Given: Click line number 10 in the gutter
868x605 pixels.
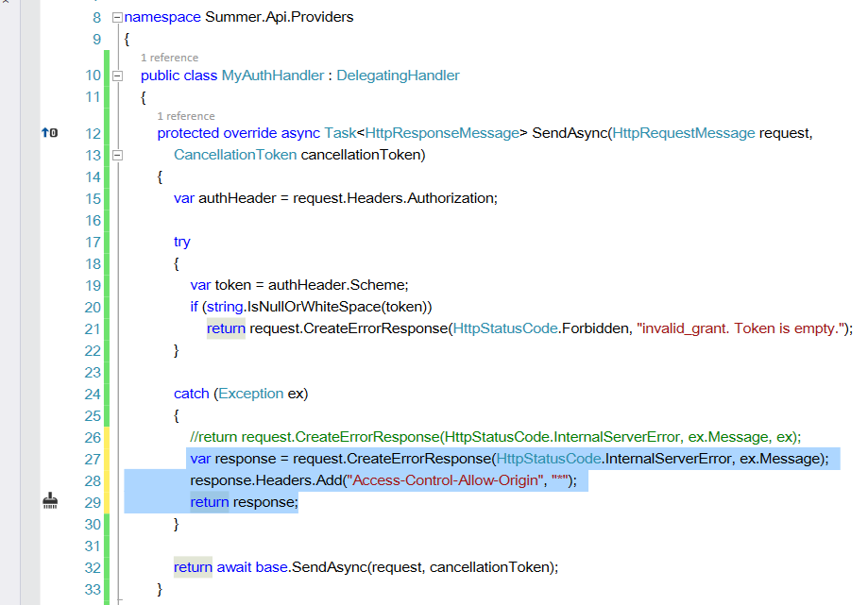Looking at the screenshot, I should pyautogui.click(x=93, y=76).
